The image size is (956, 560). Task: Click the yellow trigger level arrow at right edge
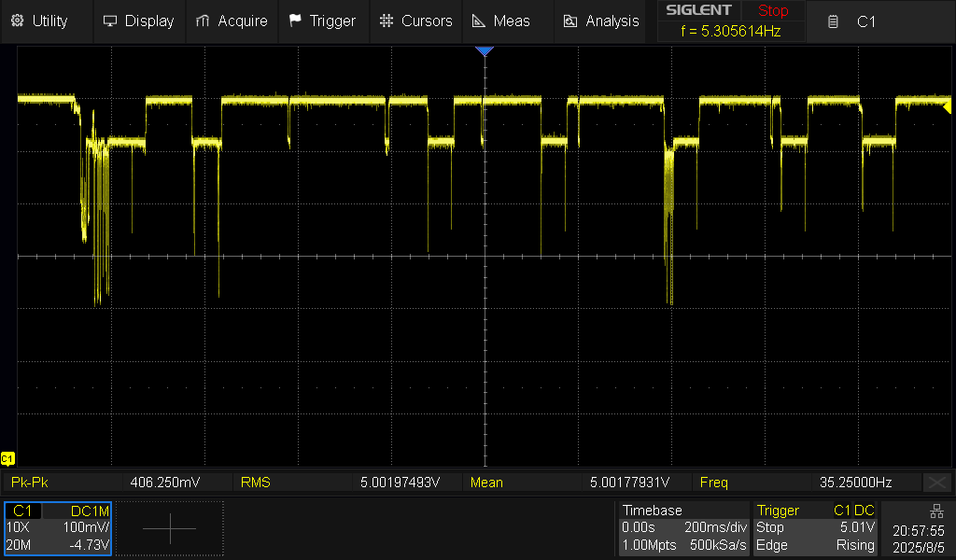click(x=949, y=108)
